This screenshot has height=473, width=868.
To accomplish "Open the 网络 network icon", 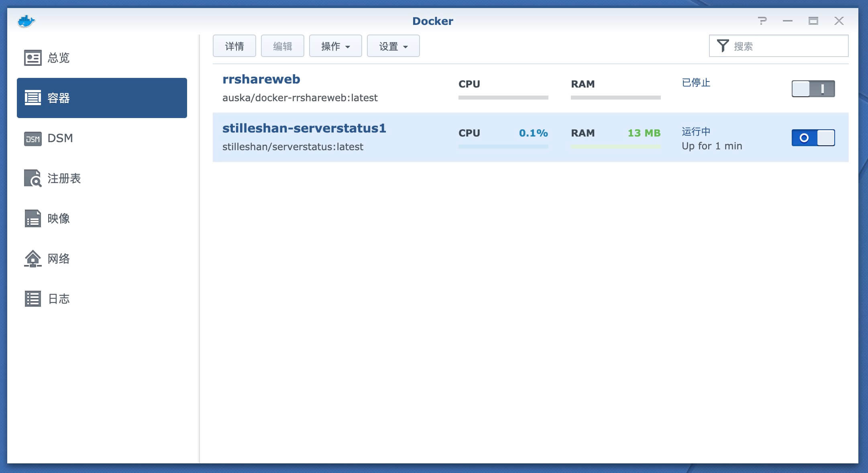I will 33,259.
